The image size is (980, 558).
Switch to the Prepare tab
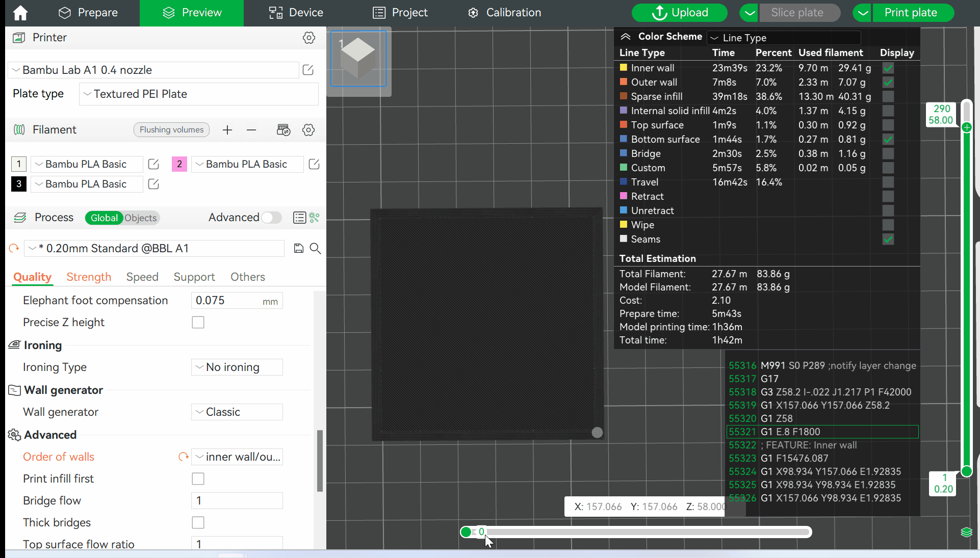[x=88, y=13]
